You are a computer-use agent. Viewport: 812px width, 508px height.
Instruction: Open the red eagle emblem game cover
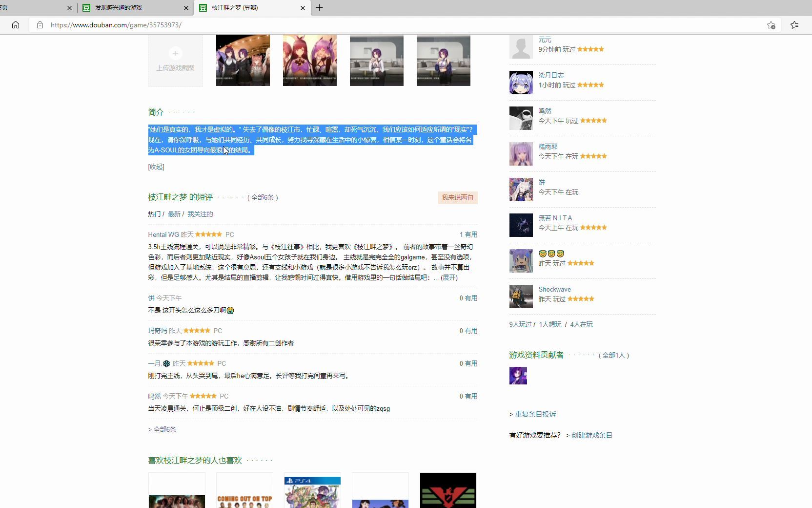448,490
